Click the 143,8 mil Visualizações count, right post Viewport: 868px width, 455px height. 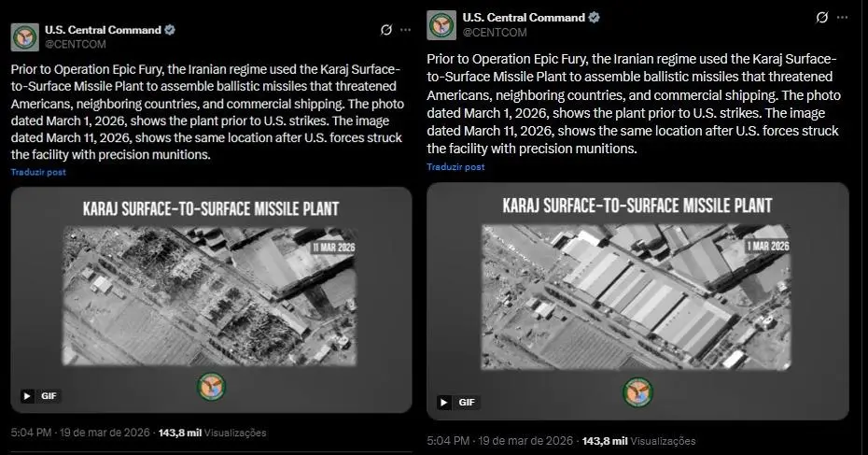tap(638, 440)
